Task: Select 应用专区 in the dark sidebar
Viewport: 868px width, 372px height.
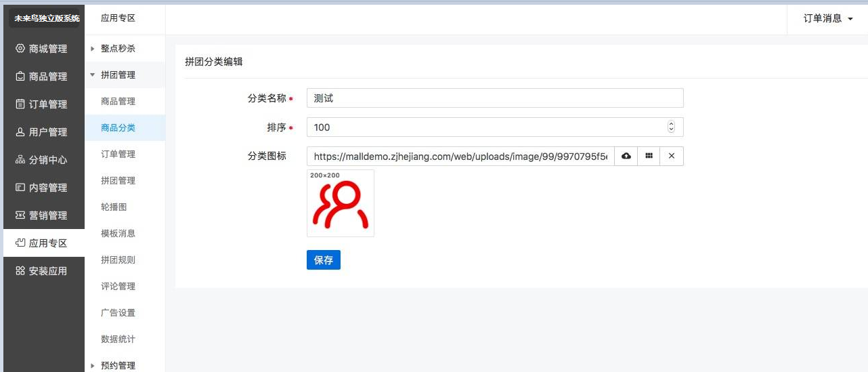Action: 44,243
